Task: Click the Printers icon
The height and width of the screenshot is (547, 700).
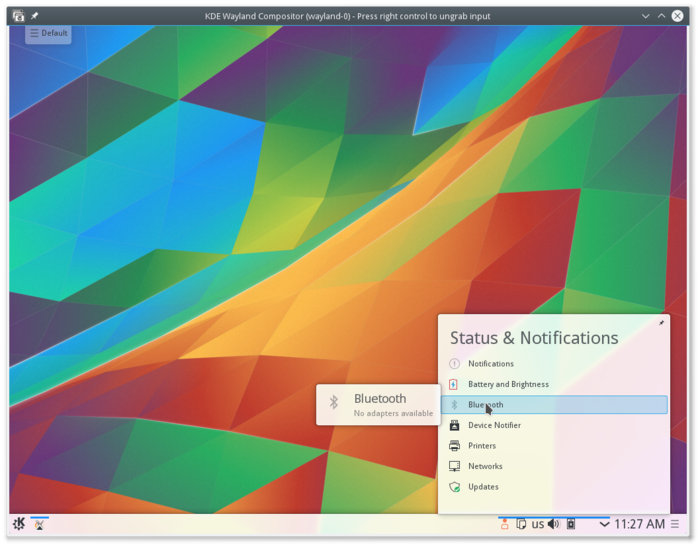Action: [x=454, y=446]
